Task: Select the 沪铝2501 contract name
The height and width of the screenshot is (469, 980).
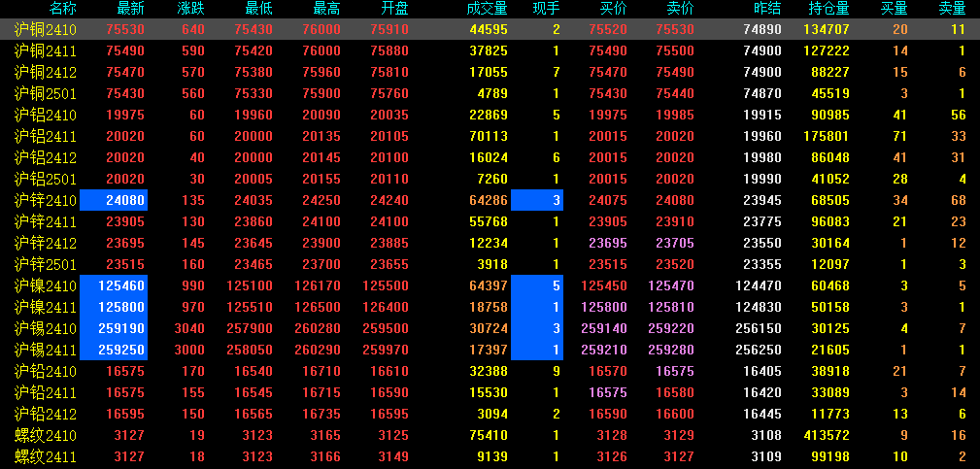Action: [45, 180]
